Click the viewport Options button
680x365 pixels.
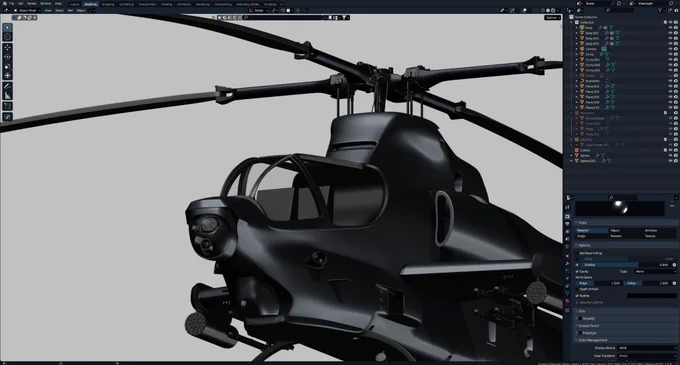coord(552,18)
